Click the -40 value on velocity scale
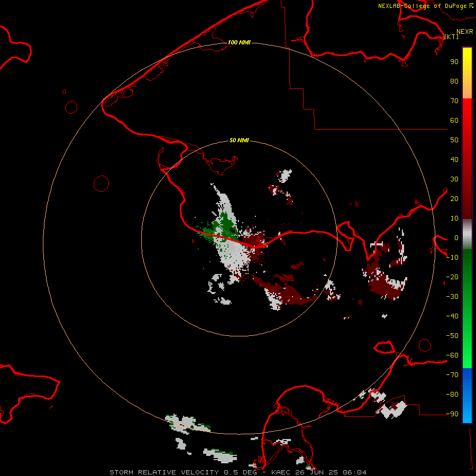The image size is (476, 476). pos(452,316)
